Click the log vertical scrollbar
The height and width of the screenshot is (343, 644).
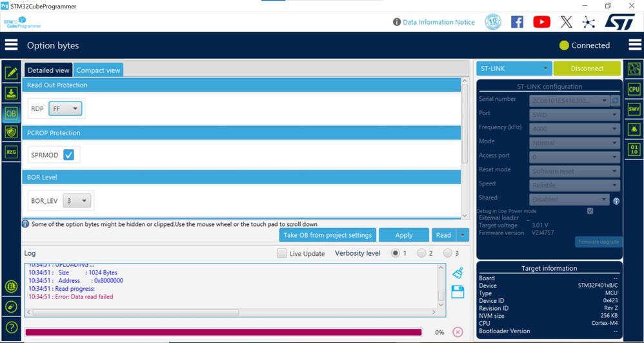(x=441, y=295)
